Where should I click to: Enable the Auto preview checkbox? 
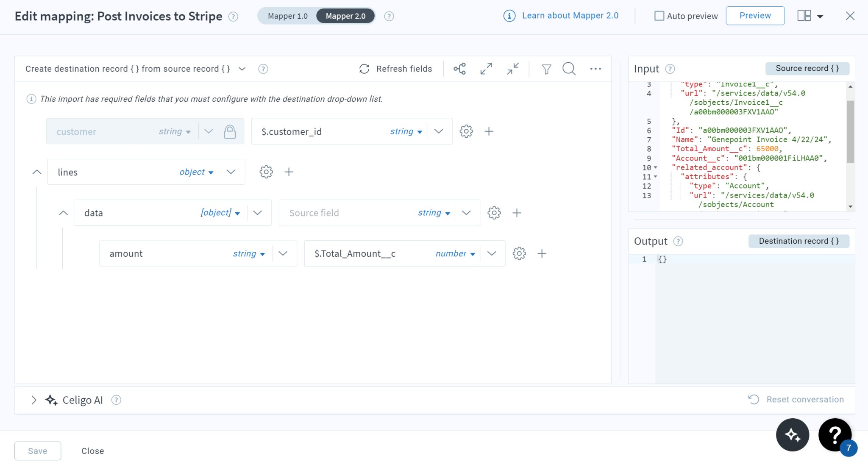point(659,16)
